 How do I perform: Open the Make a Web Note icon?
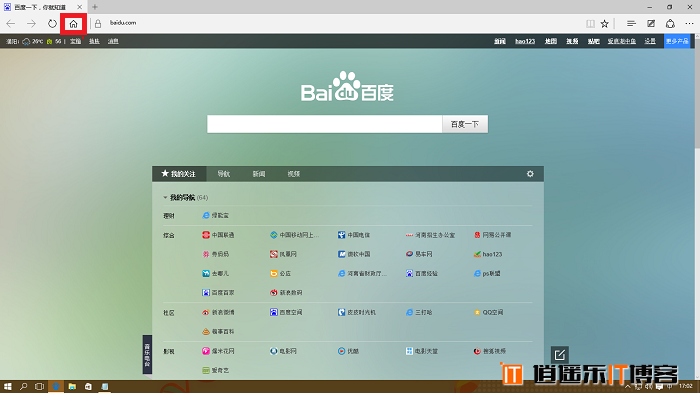pyautogui.click(x=651, y=24)
